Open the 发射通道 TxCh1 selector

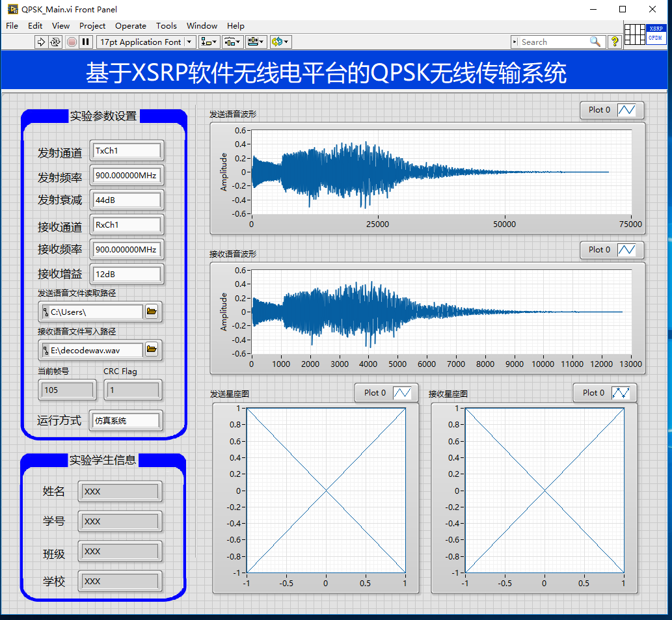pos(127,151)
